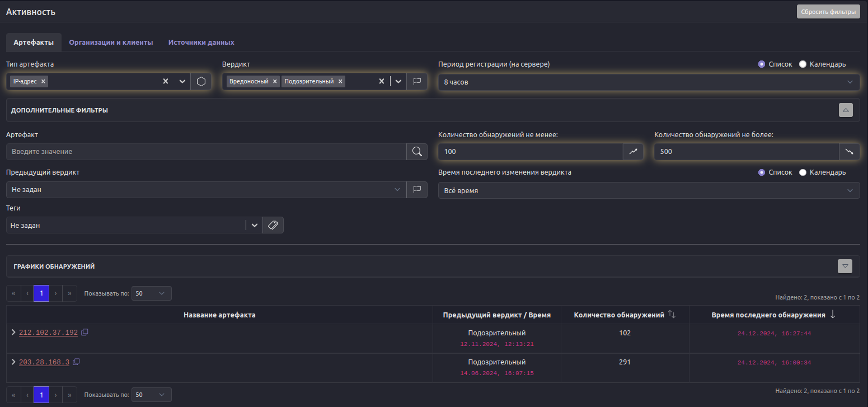Open the Источники данных tab
The image size is (868, 407).
pos(201,43)
